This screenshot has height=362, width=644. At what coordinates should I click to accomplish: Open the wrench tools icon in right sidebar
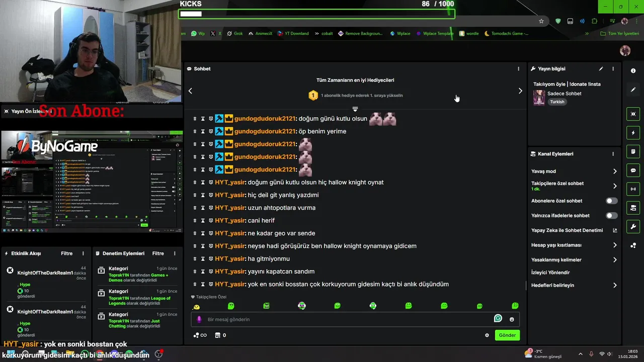(x=633, y=227)
